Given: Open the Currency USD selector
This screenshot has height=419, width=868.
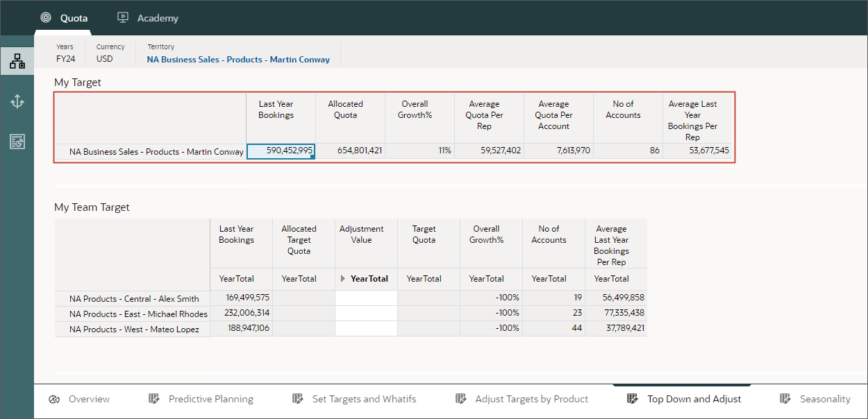Looking at the screenshot, I should (x=110, y=53).
